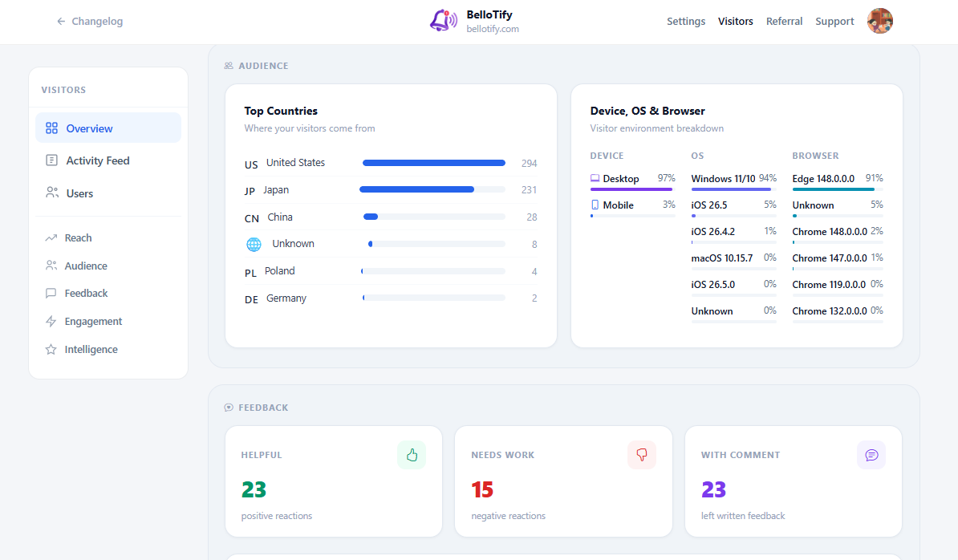The image size is (958, 560).
Task: Open Support in the top navigation
Action: point(834,22)
